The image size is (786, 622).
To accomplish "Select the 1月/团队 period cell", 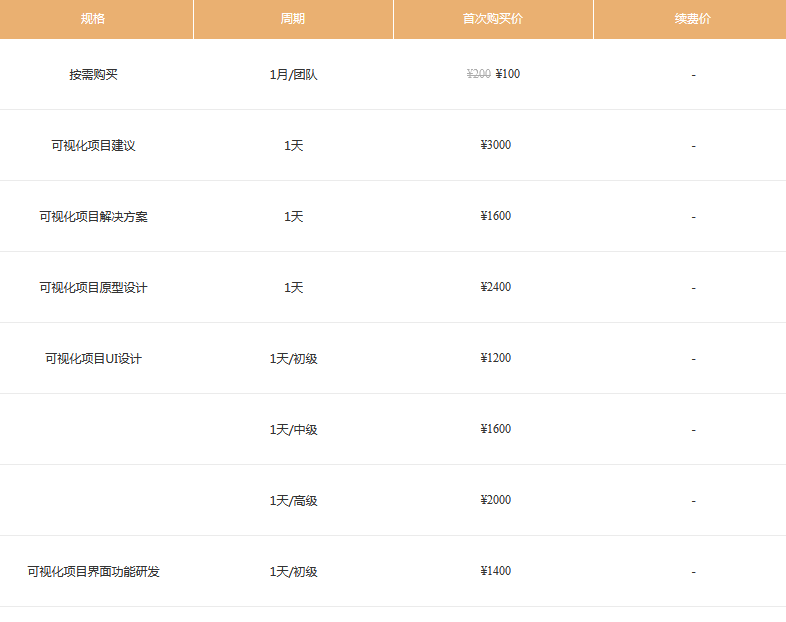I will coord(293,74).
